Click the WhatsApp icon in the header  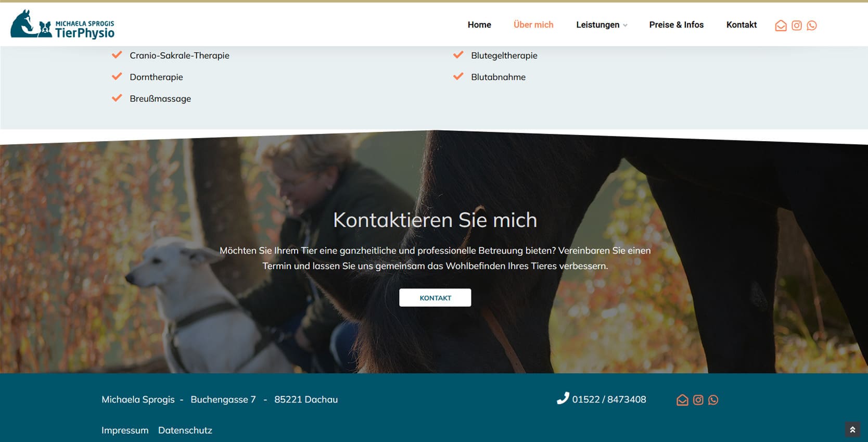[x=811, y=26]
